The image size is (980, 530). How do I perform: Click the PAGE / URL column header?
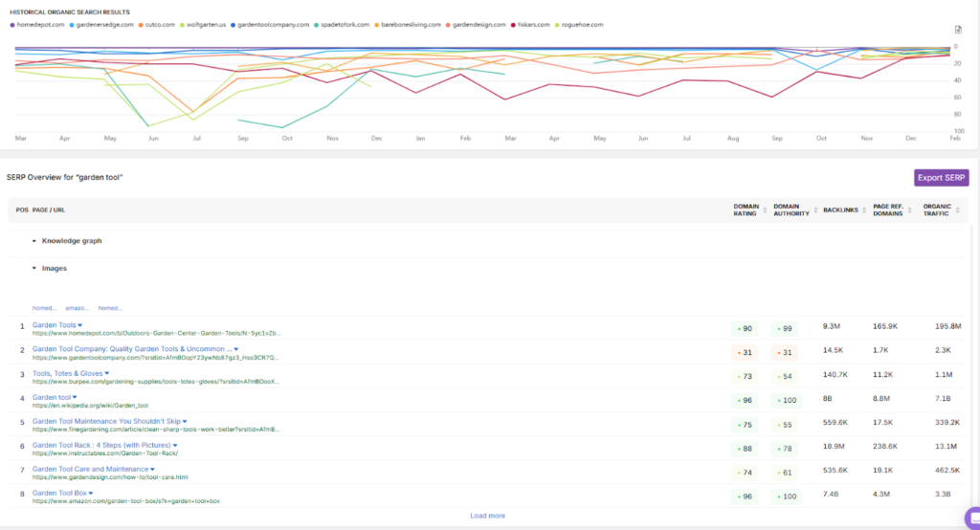[49, 210]
